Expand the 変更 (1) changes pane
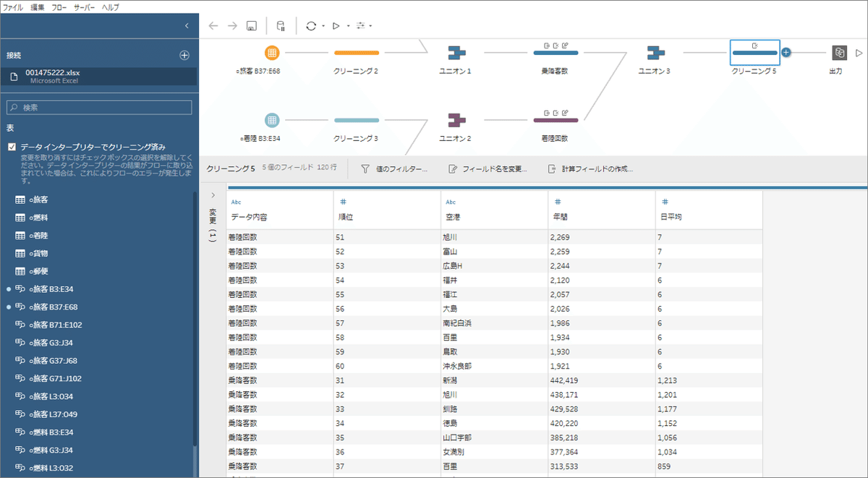The height and width of the screenshot is (478, 868). pyautogui.click(x=213, y=195)
